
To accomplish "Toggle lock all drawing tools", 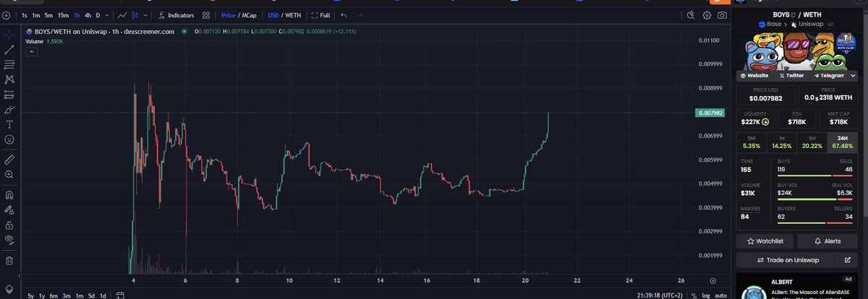I will coord(9,224).
